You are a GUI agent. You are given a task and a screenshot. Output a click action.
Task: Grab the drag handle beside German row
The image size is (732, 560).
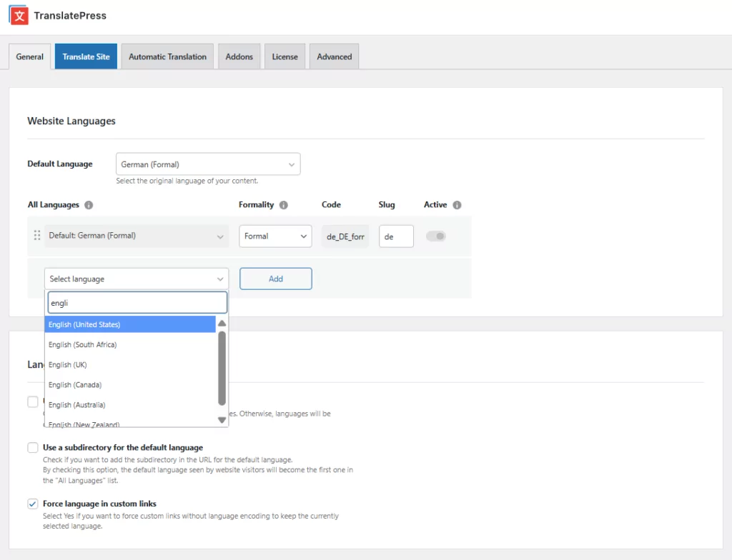(37, 235)
